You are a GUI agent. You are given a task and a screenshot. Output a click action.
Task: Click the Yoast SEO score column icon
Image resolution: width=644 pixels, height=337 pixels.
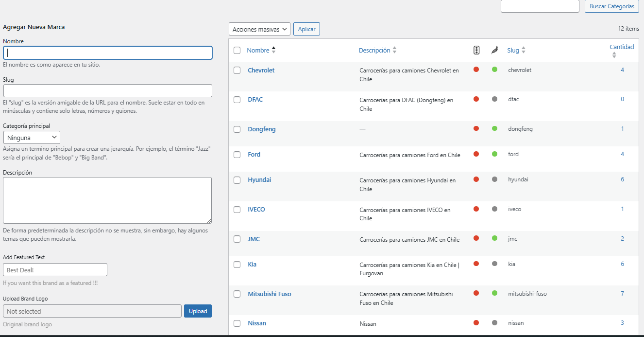(476, 50)
